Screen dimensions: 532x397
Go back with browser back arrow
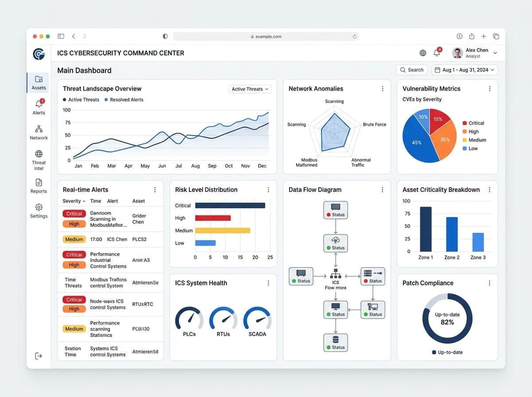pos(74,36)
